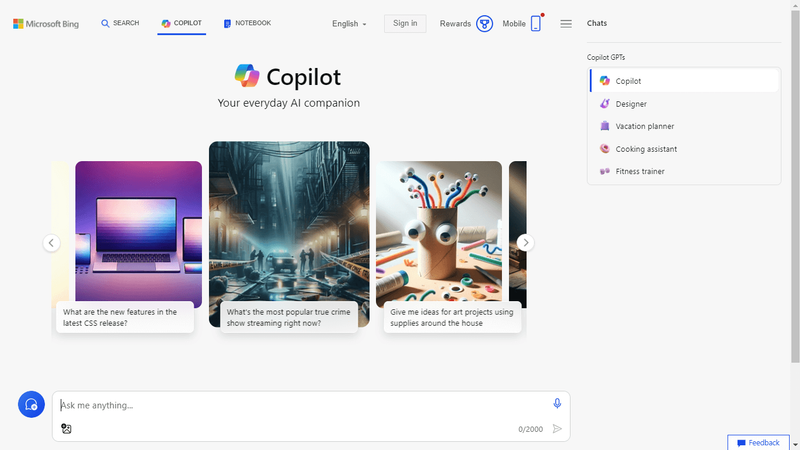The width and height of the screenshot is (800, 450).
Task: Open the Feedback button
Action: click(758, 442)
